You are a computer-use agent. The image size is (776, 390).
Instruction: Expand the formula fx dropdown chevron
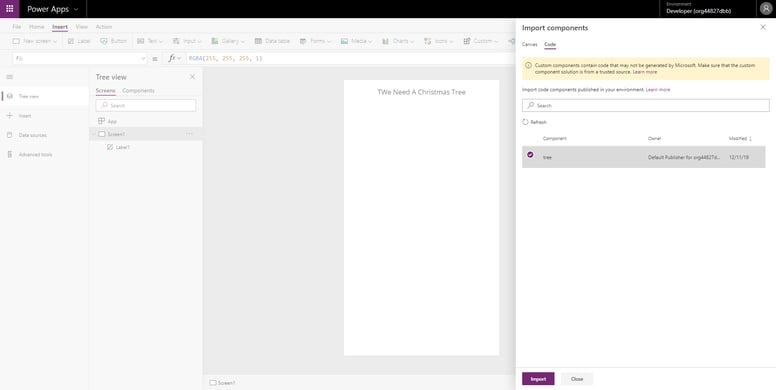pos(179,58)
